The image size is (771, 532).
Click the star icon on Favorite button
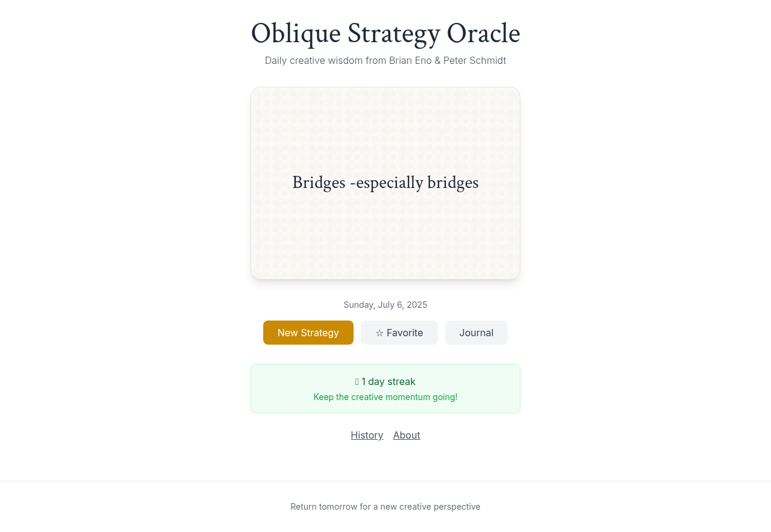[379, 333]
